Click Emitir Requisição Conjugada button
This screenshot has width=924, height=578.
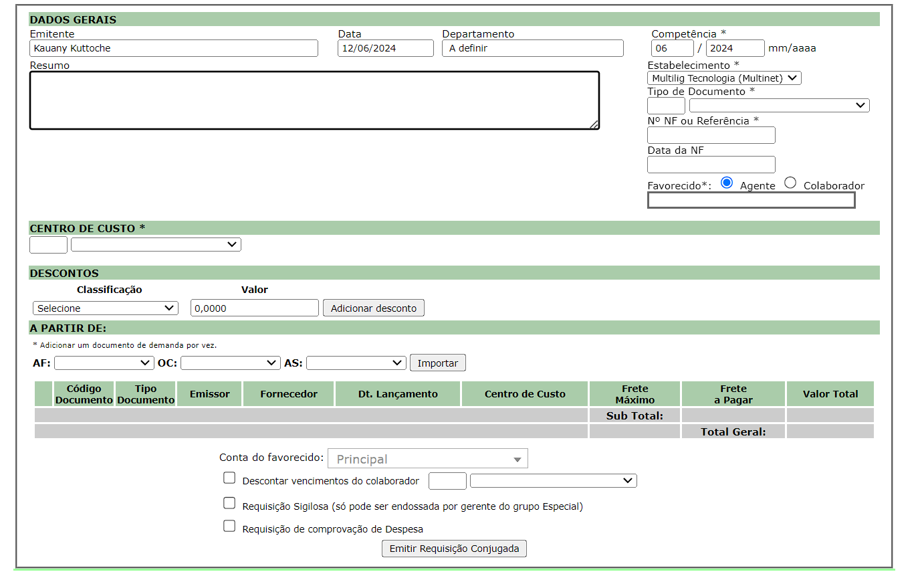(x=454, y=549)
